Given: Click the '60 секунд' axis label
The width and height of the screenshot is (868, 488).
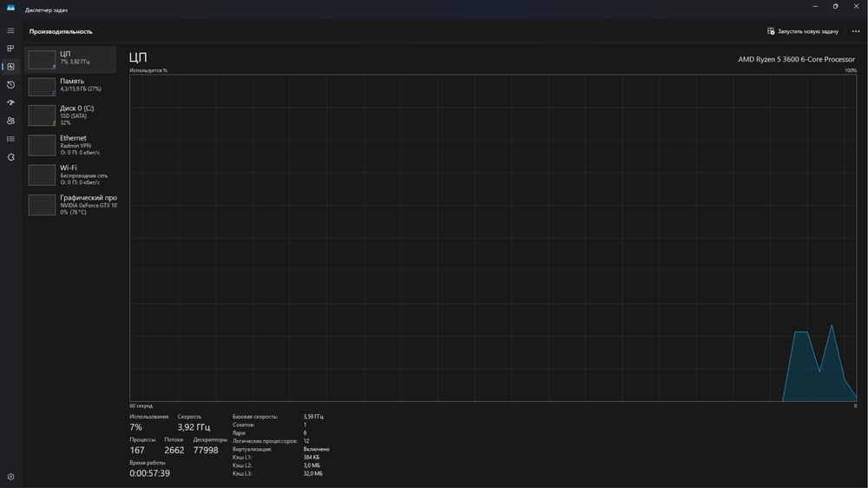Looking at the screenshot, I should point(141,406).
